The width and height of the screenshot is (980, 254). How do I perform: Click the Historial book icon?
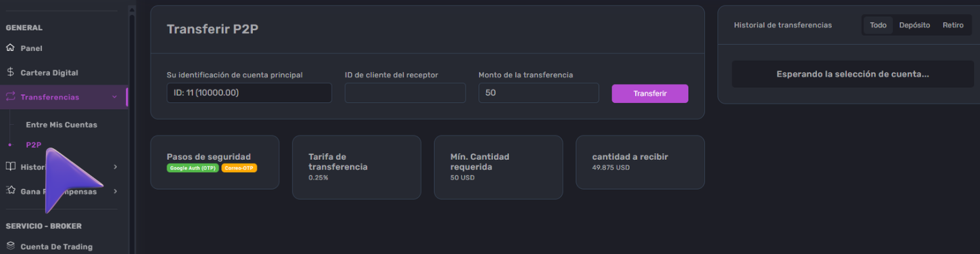coord(10,167)
